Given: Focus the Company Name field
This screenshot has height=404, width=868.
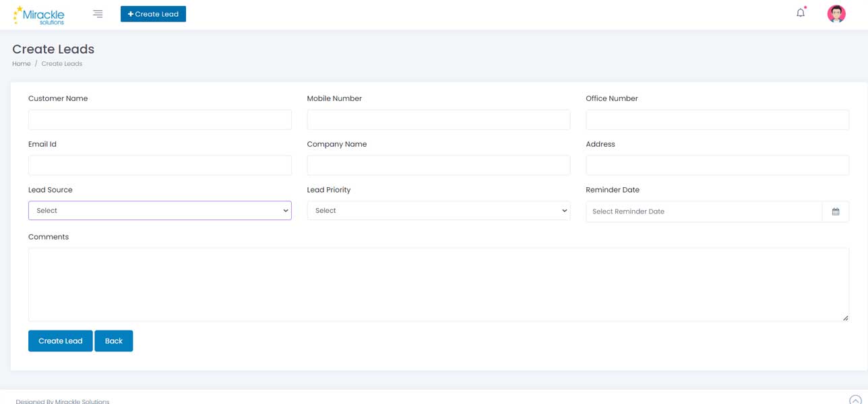Looking at the screenshot, I should pos(439,166).
